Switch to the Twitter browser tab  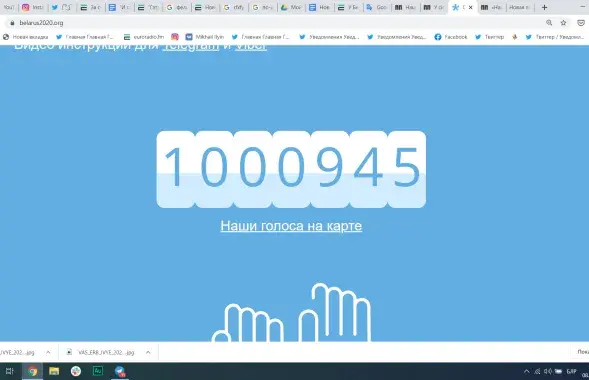[x=62, y=7]
